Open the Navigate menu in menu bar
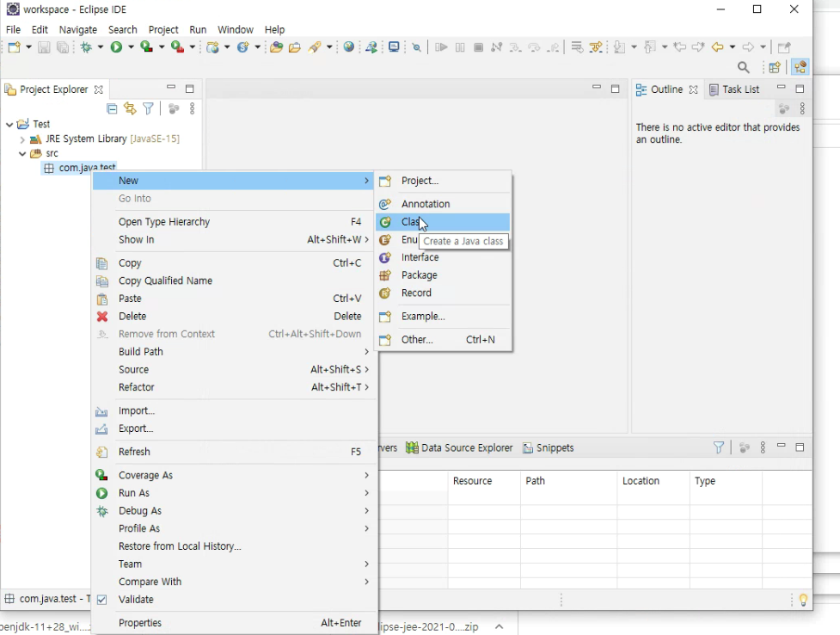 (x=78, y=29)
